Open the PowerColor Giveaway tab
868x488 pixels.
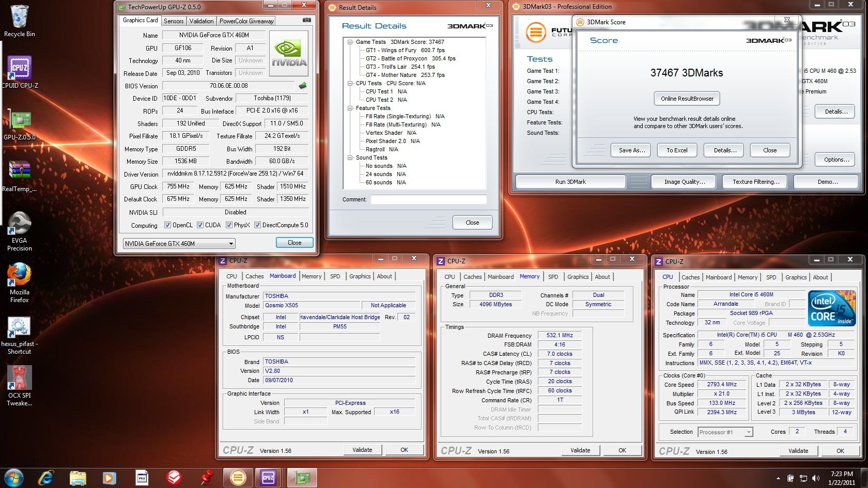[246, 21]
